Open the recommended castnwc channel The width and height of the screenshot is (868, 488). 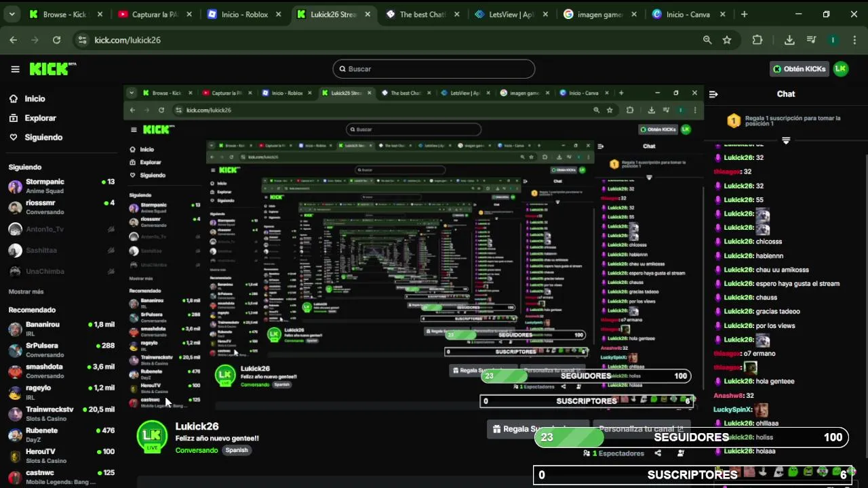point(61,476)
